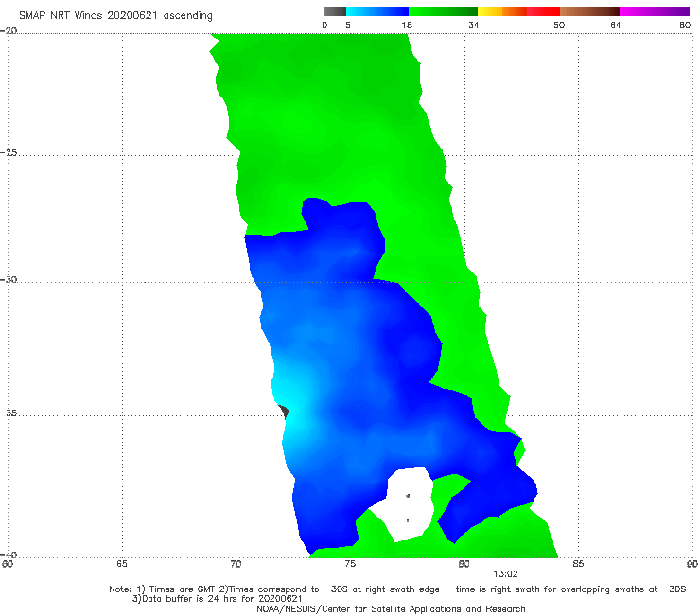
Task: Select the yellow-to-red 34–50 color bar segment
Action: point(518,11)
